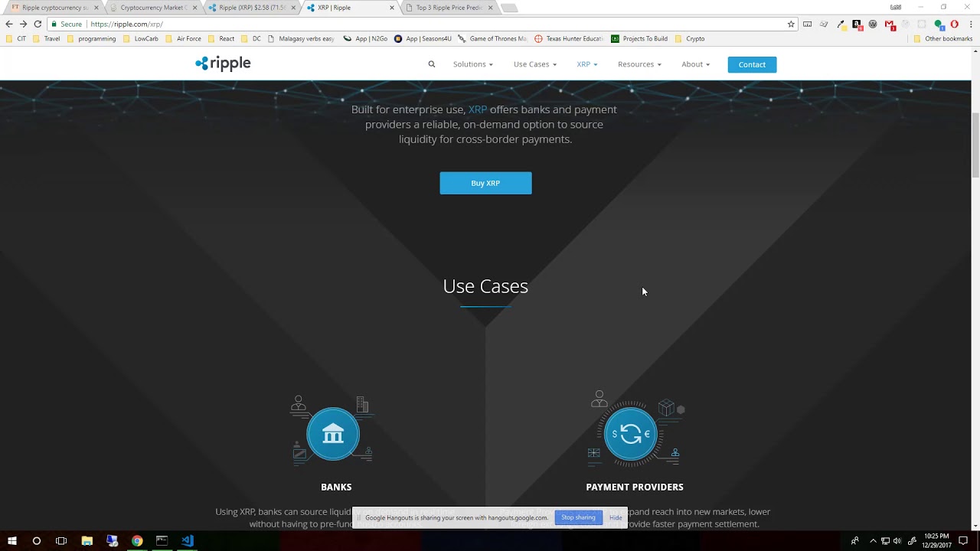Open the site search magnifier icon

pyautogui.click(x=432, y=64)
